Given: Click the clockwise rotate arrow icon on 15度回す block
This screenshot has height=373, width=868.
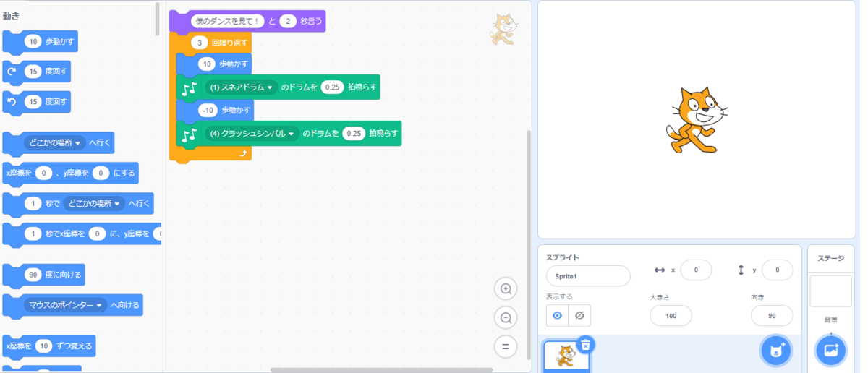Looking at the screenshot, I should coord(12,72).
